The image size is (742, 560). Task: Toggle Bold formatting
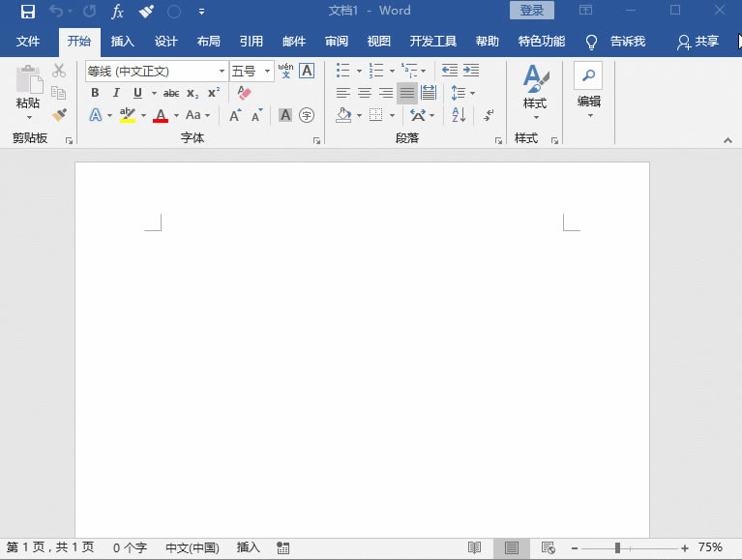click(x=95, y=93)
